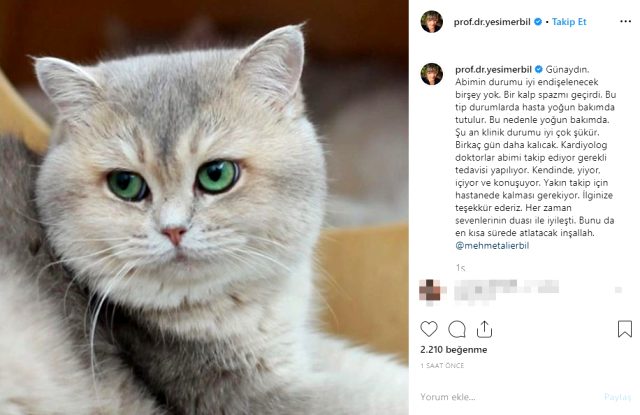This screenshot has height=415, width=640.
Task: Click the 1s comment timestamp under caption
Action: coord(460,268)
